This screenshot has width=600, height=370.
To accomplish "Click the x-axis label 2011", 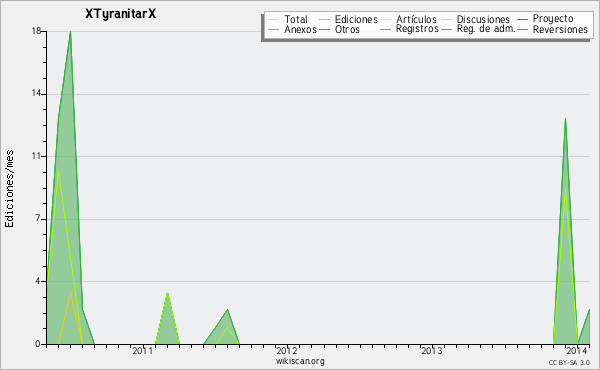I will (x=142, y=351).
